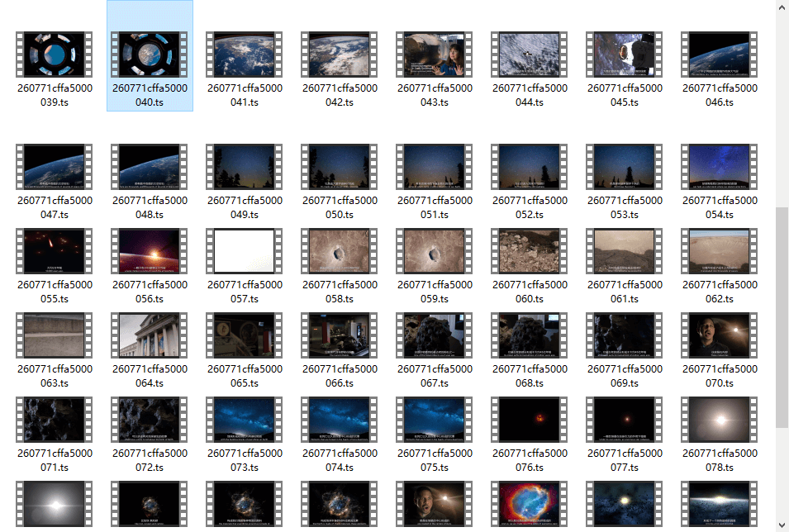
Task: Select the bright glow video 260771cffa5000078.ts
Action: pyautogui.click(x=720, y=420)
